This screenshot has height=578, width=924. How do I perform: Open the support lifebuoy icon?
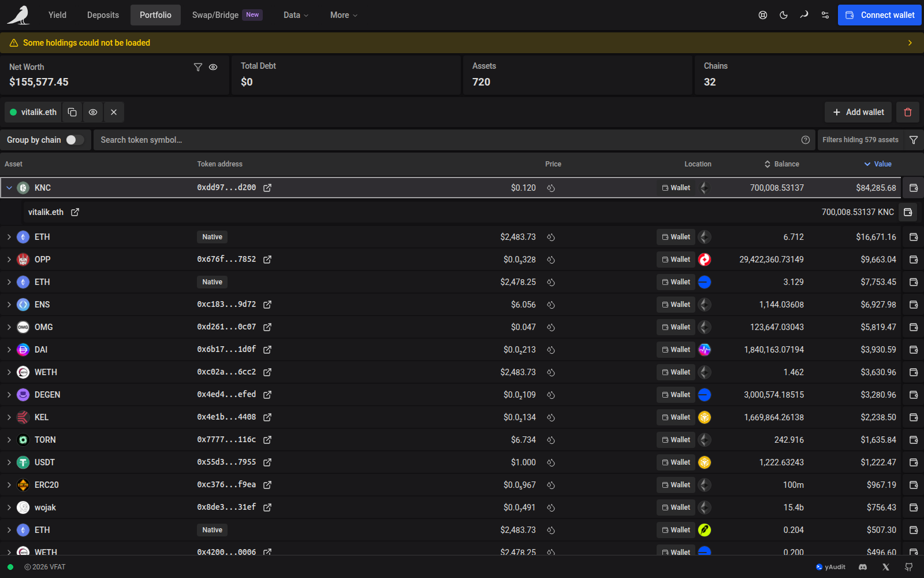[763, 15]
